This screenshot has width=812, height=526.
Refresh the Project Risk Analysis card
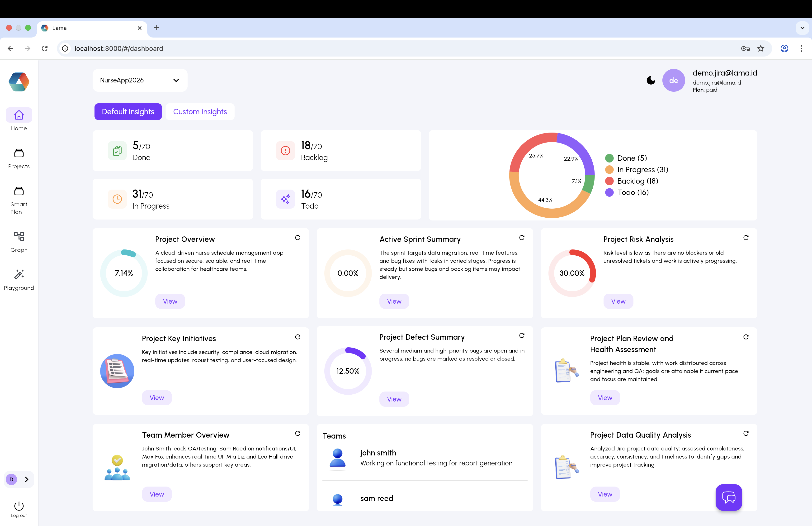click(746, 238)
